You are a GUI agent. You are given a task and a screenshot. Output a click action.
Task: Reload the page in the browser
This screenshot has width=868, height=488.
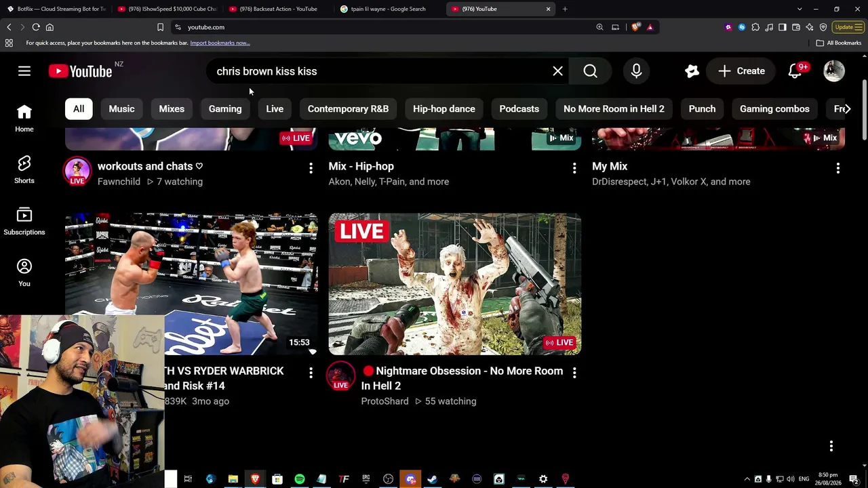pos(36,27)
